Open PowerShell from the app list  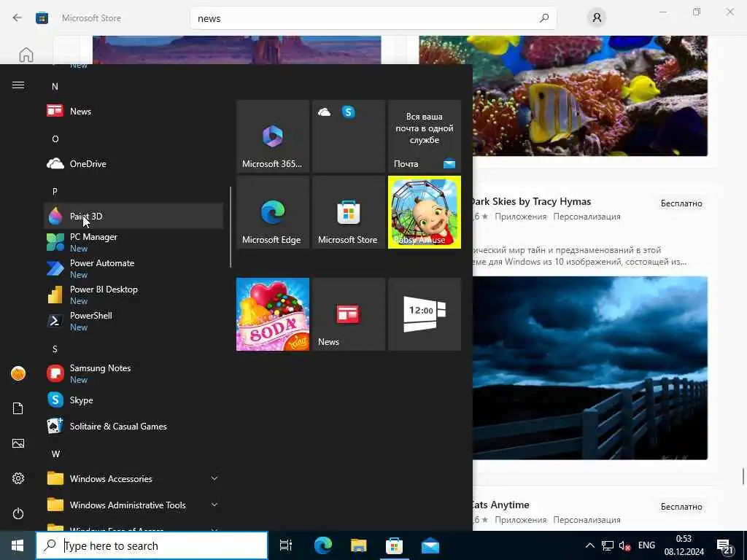pos(133,321)
